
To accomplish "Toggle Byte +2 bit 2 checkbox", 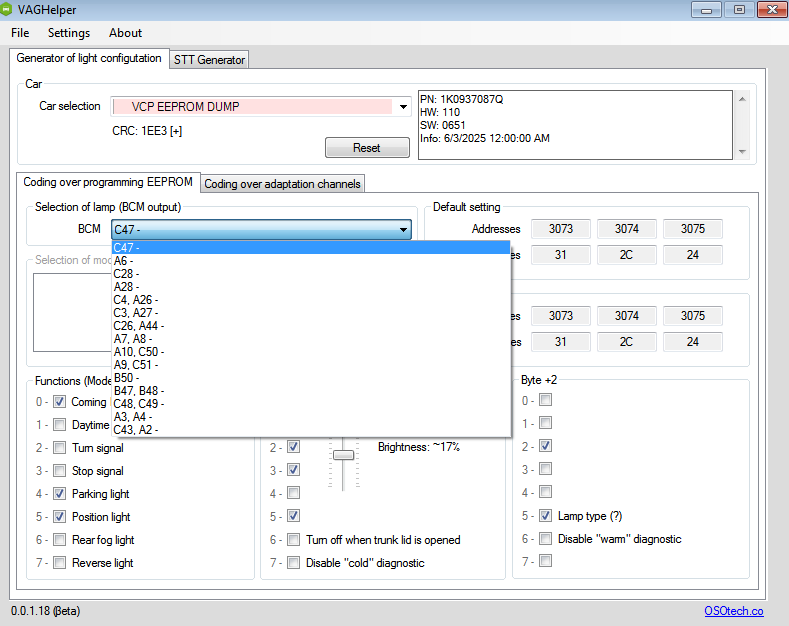I will click(545, 446).
